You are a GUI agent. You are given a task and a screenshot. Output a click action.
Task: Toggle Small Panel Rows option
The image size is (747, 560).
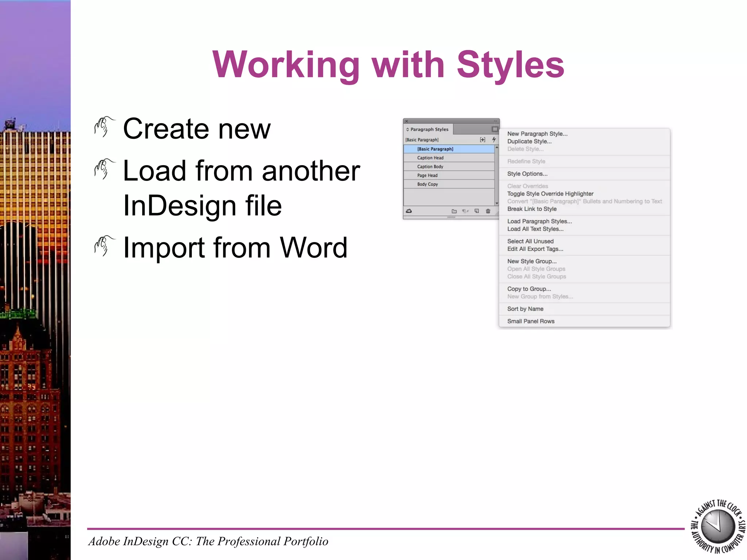point(531,321)
